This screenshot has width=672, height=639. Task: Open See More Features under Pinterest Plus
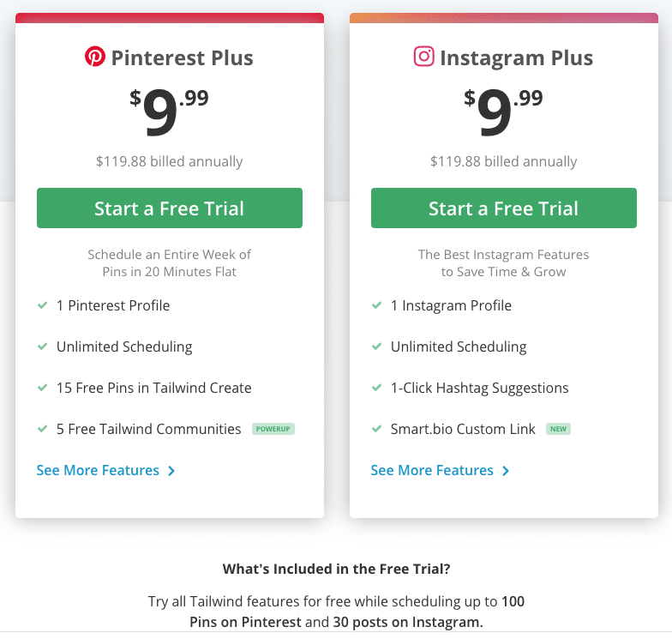coord(98,470)
